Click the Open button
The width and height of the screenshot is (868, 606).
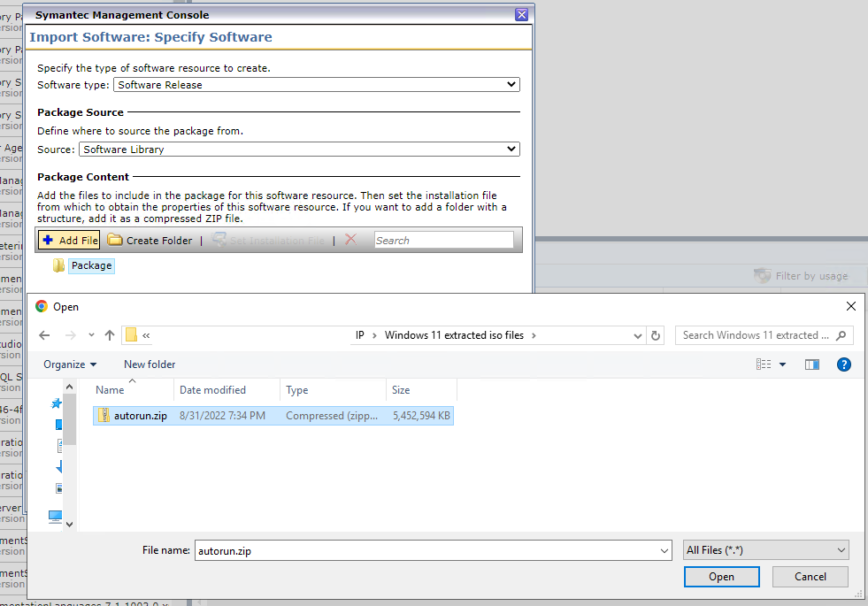(721, 577)
